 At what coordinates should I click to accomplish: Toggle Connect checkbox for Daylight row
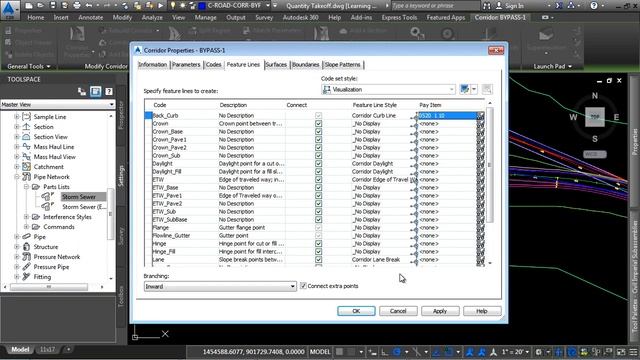pyautogui.click(x=318, y=164)
